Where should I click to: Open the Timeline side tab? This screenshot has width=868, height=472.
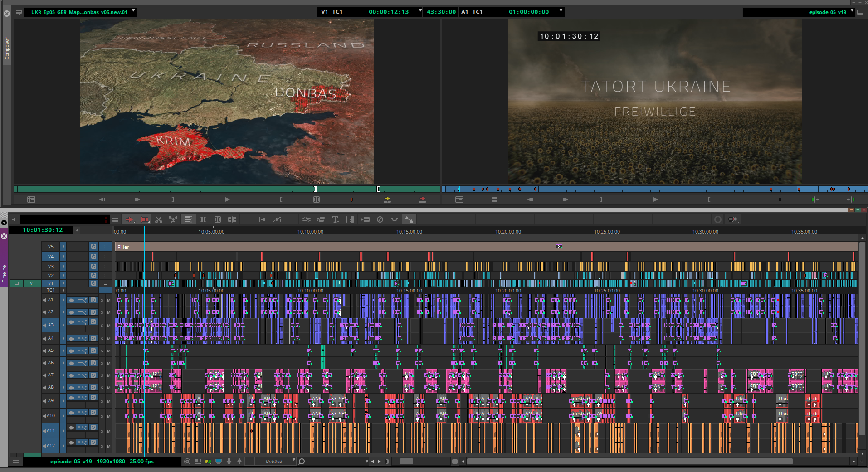point(4,273)
